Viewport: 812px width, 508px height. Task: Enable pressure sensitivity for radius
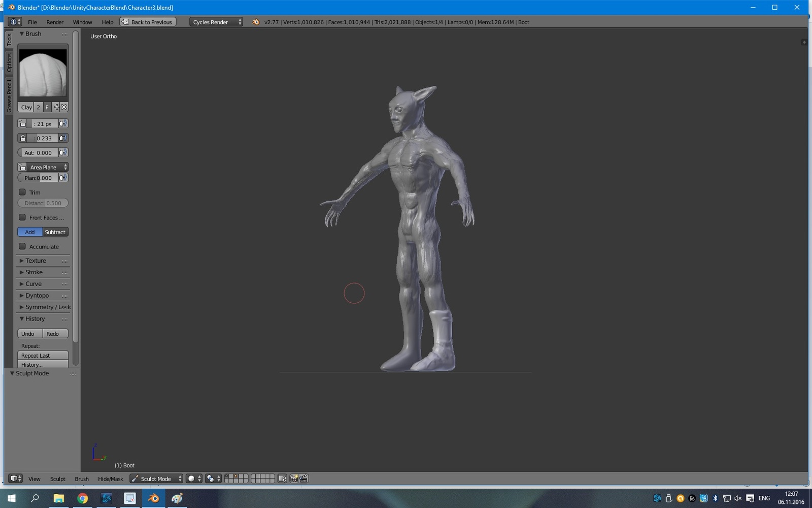click(x=63, y=123)
